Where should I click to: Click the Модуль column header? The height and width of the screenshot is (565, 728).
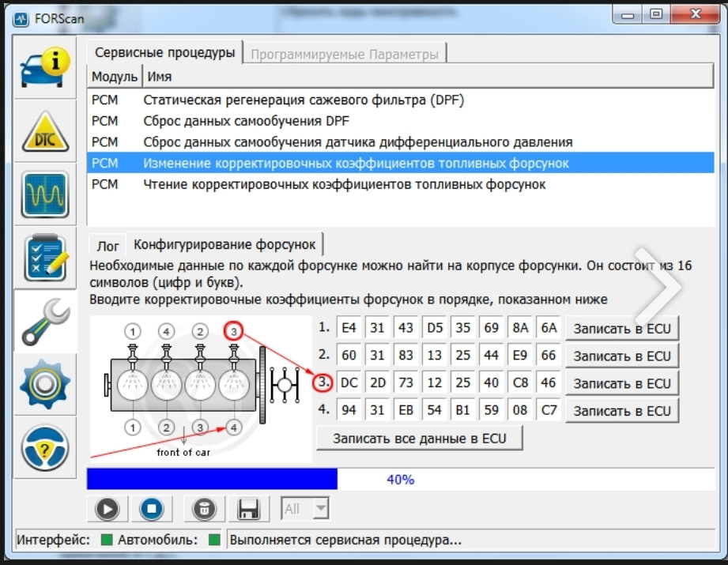pyautogui.click(x=114, y=76)
